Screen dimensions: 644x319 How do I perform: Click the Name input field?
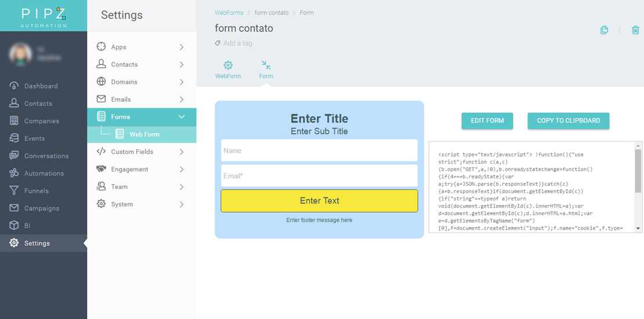pos(319,150)
